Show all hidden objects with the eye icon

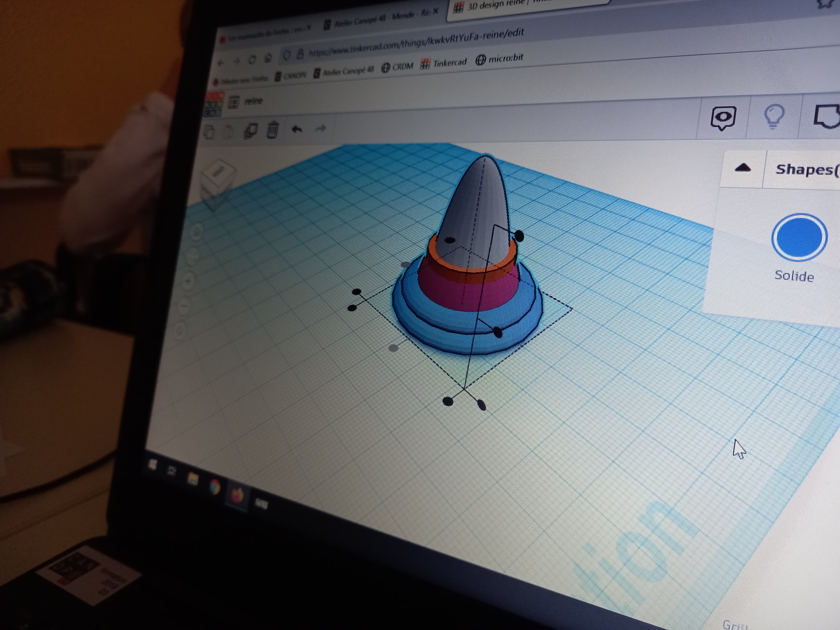coord(723,118)
